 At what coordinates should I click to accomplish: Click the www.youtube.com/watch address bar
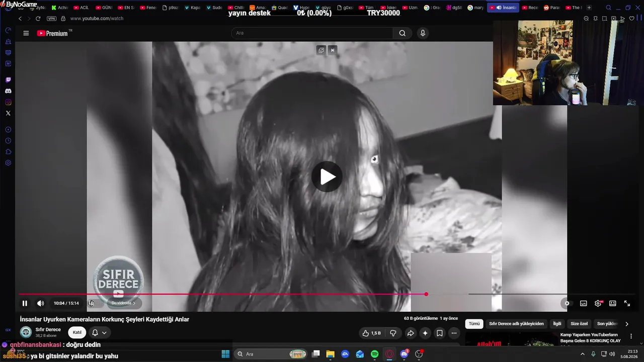[97, 19]
